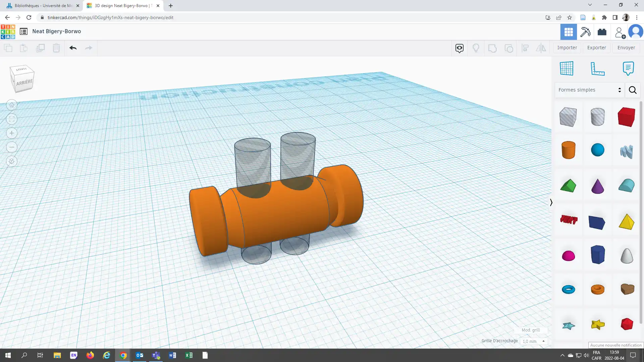Click the Align tool icon
The height and width of the screenshot is (362, 644).
click(525, 48)
